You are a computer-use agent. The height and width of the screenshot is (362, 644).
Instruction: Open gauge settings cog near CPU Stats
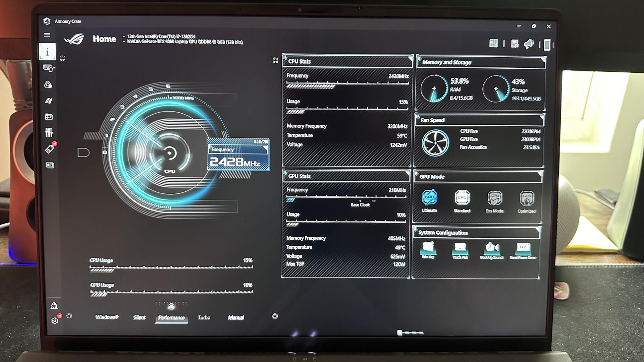275,60
